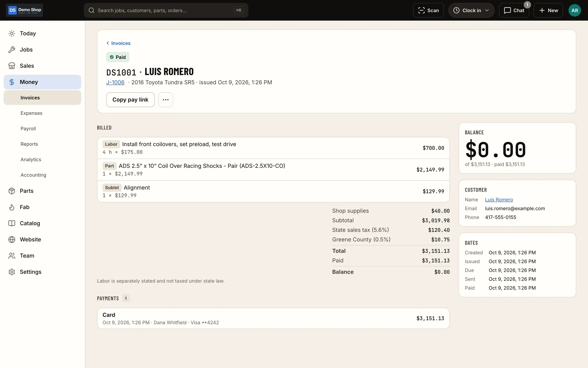Click the Settings gear icon
This screenshot has height=368, width=588.
click(12, 272)
